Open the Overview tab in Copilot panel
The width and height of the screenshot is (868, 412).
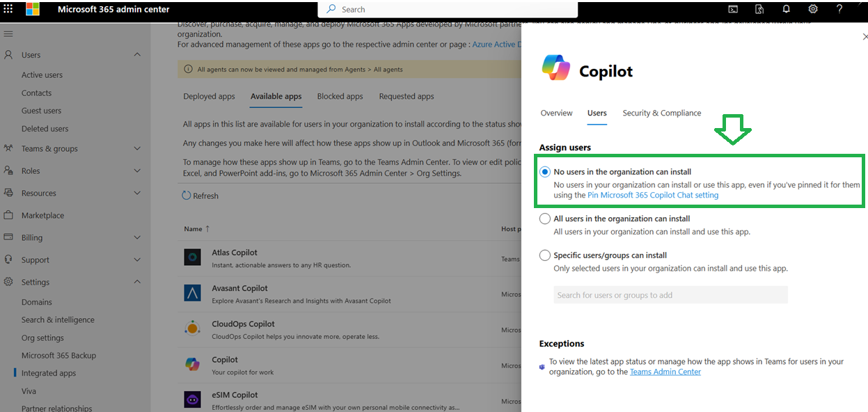[556, 113]
